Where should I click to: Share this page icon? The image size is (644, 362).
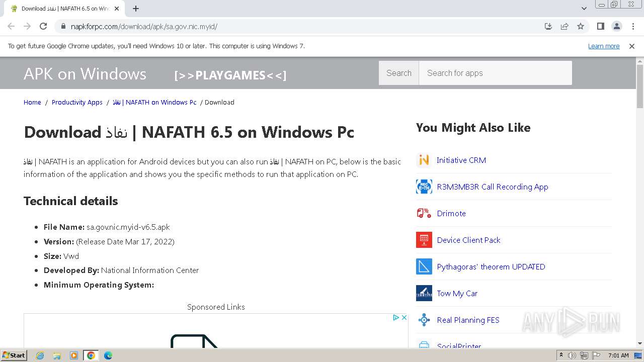pos(565,26)
